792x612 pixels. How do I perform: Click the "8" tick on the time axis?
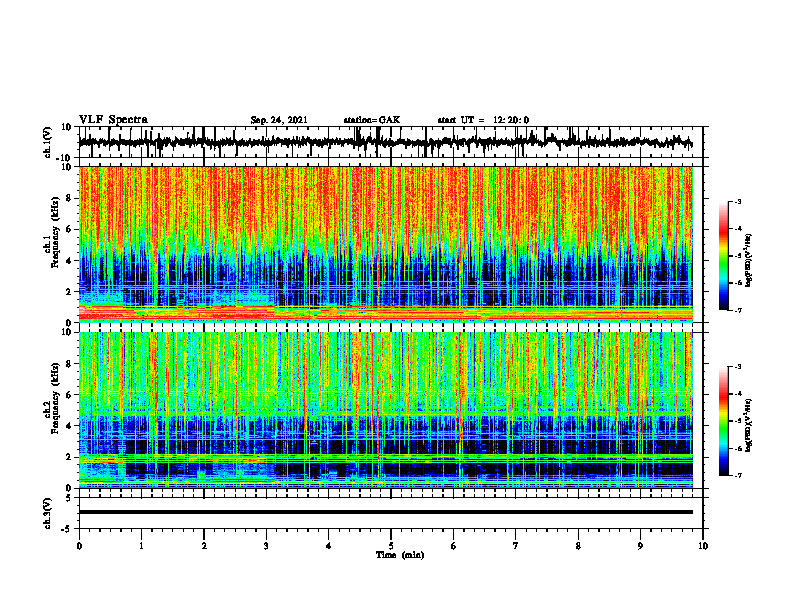[x=578, y=546]
